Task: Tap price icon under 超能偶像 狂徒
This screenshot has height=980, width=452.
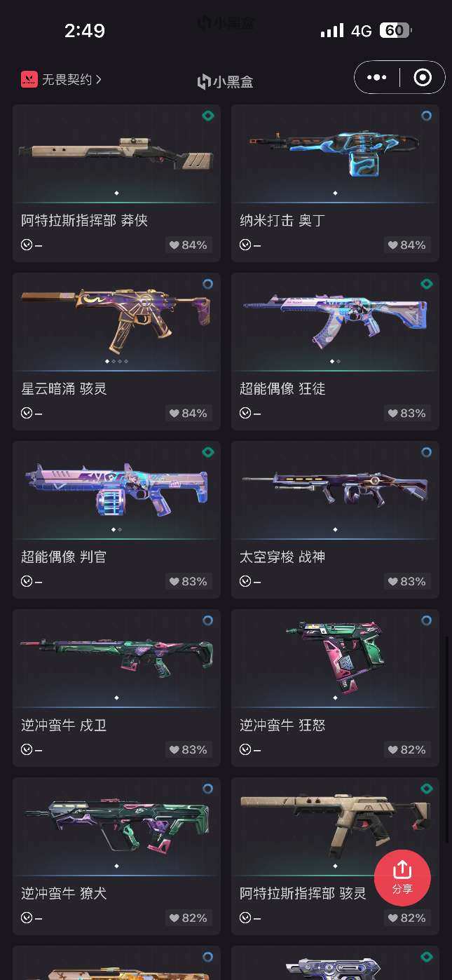Action: (245, 413)
